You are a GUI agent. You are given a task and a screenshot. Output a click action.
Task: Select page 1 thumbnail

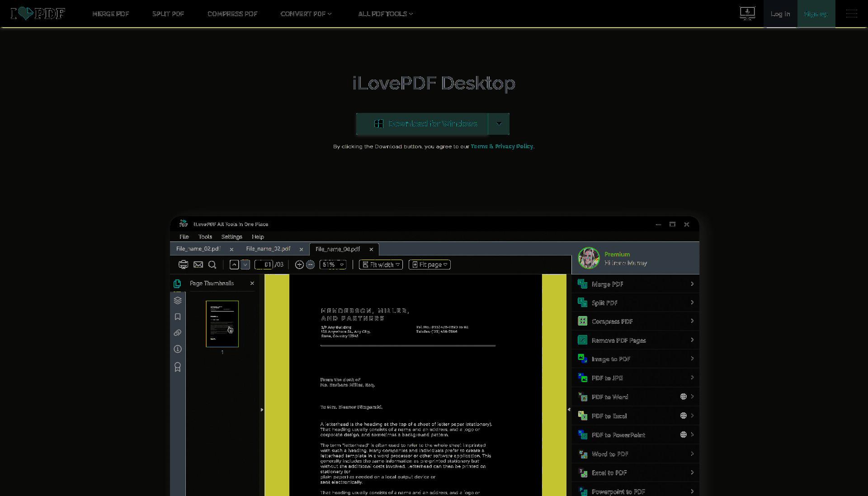coord(222,324)
